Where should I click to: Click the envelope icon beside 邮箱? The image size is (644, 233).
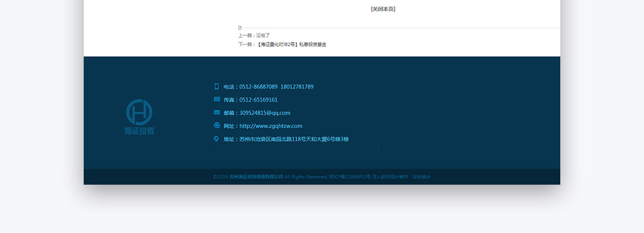point(217,113)
